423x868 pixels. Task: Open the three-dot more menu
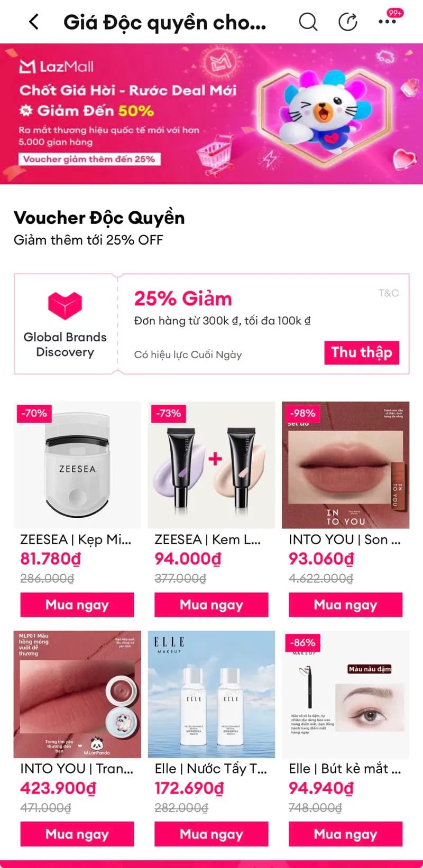(x=387, y=22)
